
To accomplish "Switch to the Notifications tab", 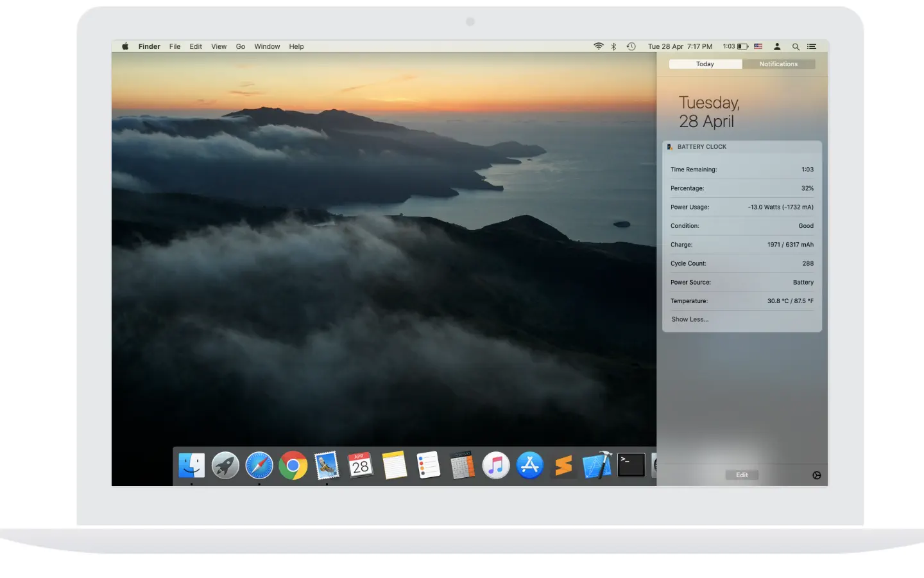I will coord(778,64).
